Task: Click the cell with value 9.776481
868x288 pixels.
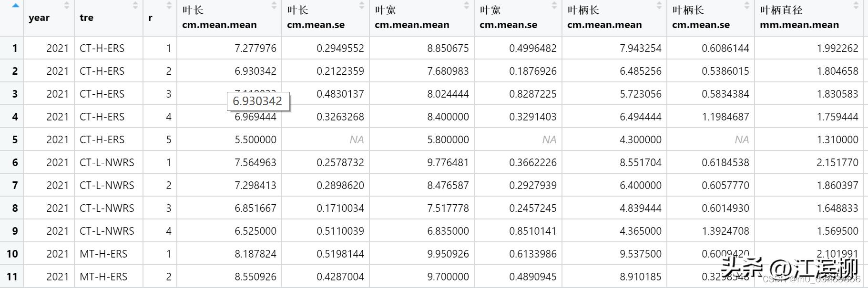Action: [448, 162]
